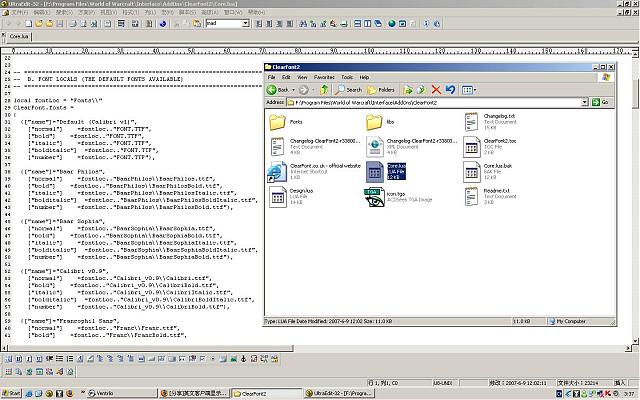This screenshot has width=640, height=400.
Task: Switch to the ClearFont2 taskbar button
Action: coord(267,393)
